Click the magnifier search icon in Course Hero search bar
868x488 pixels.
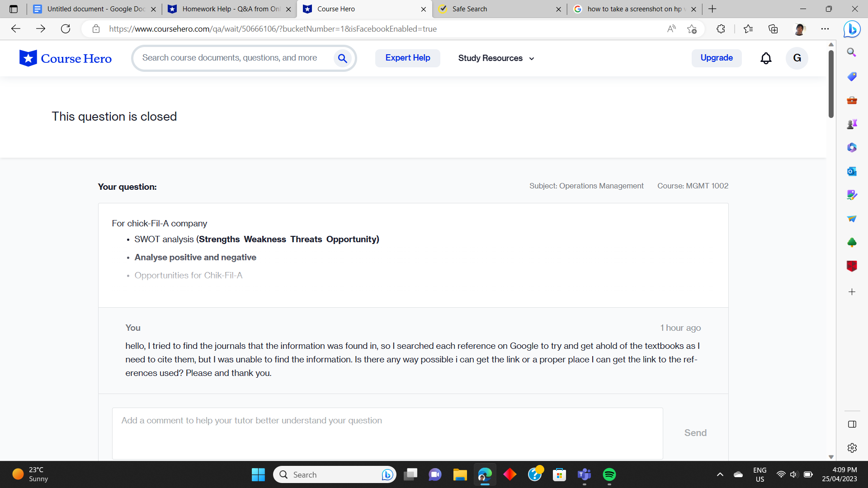(x=342, y=58)
